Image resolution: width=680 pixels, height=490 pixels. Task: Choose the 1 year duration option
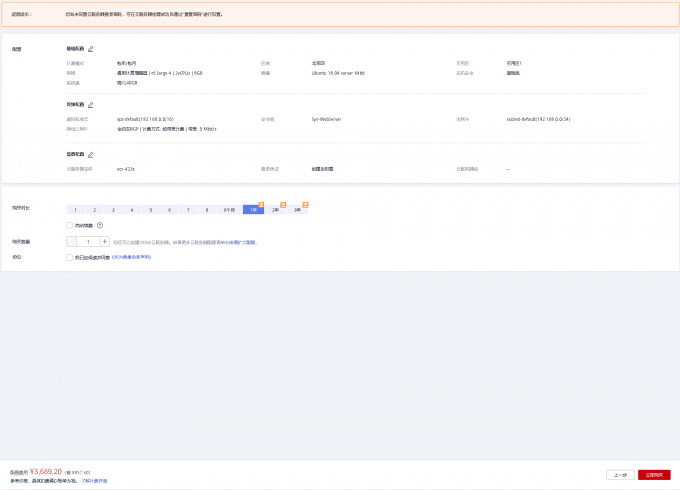pos(253,210)
